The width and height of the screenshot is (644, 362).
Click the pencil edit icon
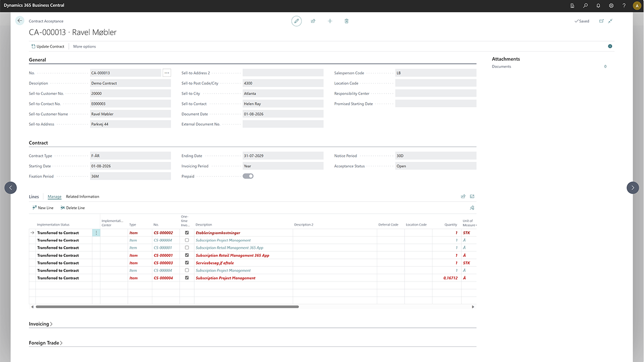[296, 21]
